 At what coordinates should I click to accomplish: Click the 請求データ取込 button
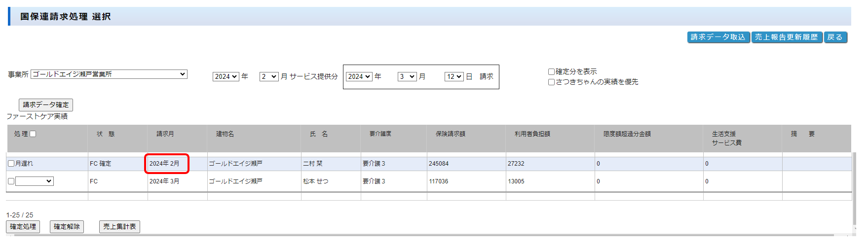point(718,37)
